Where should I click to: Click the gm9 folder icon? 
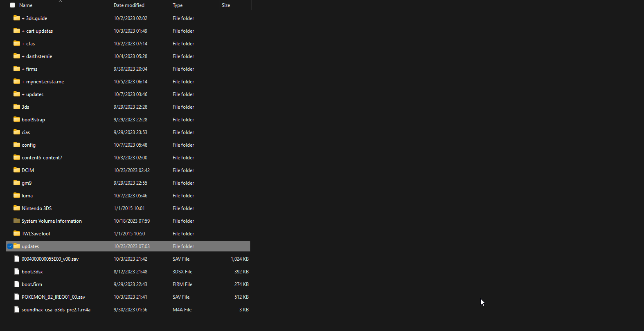tap(17, 183)
